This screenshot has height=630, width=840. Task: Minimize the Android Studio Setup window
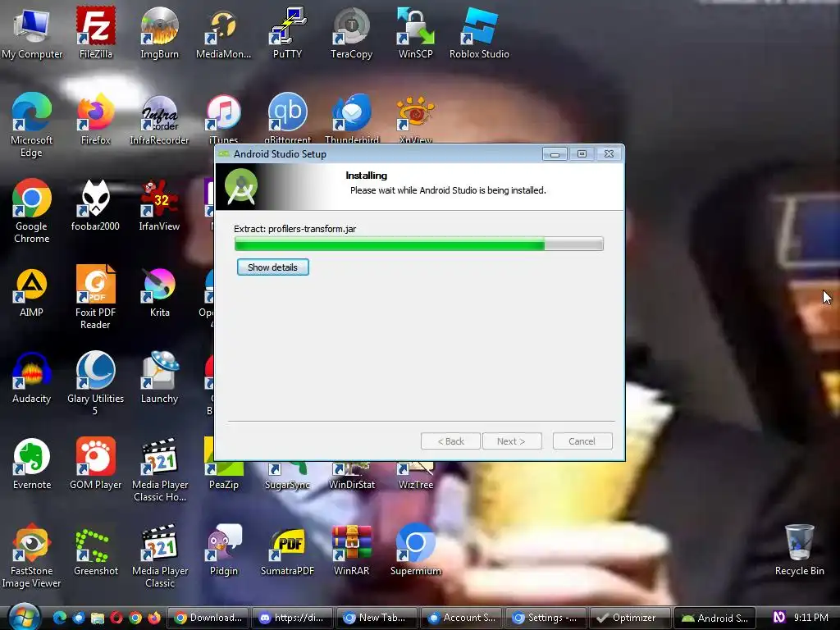pyautogui.click(x=555, y=154)
